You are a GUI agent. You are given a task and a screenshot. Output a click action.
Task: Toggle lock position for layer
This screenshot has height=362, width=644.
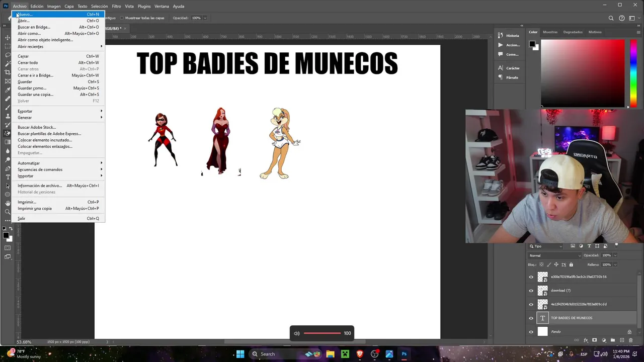point(556,264)
